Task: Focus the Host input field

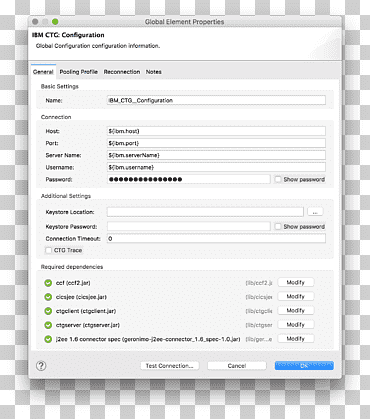Action: (216, 131)
